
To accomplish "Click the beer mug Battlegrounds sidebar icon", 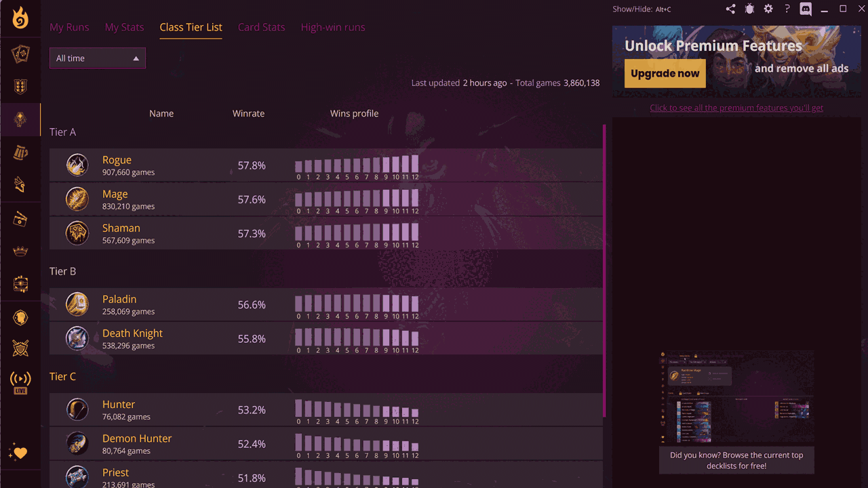I will (x=20, y=153).
